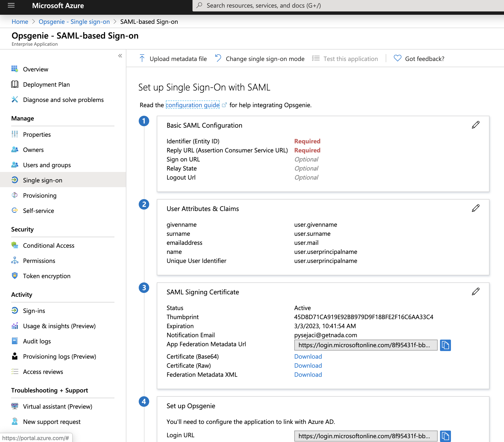
Task: Edit SAML Signing Certificate with the pencil icon
Action: (x=475, y=292)
